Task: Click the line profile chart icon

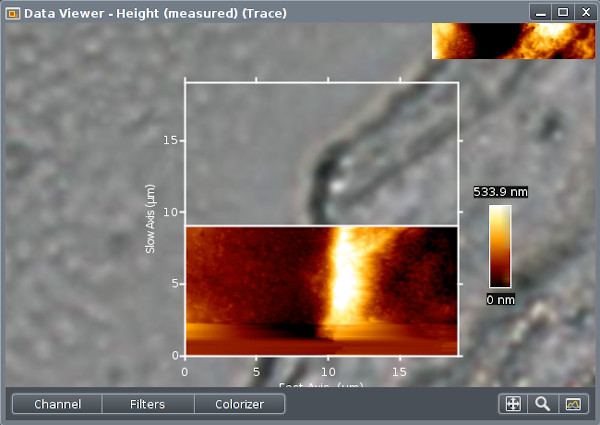Action: pyautogui.click(x=573, y=404)
